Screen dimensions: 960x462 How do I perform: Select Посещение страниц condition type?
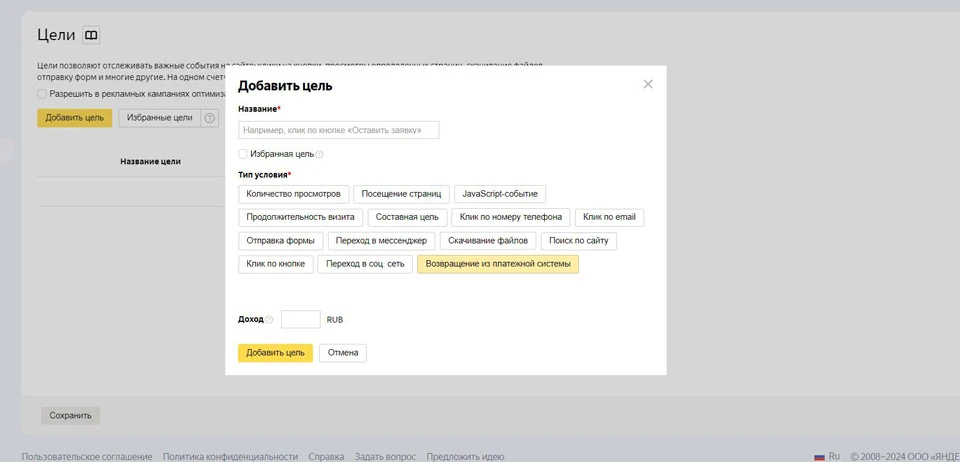pos(402,194)
